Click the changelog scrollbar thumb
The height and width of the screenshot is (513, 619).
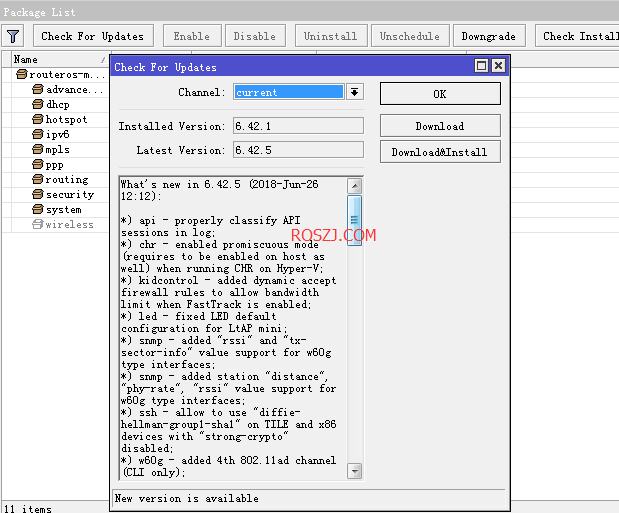pyautogui.click(x=355, y=220)
